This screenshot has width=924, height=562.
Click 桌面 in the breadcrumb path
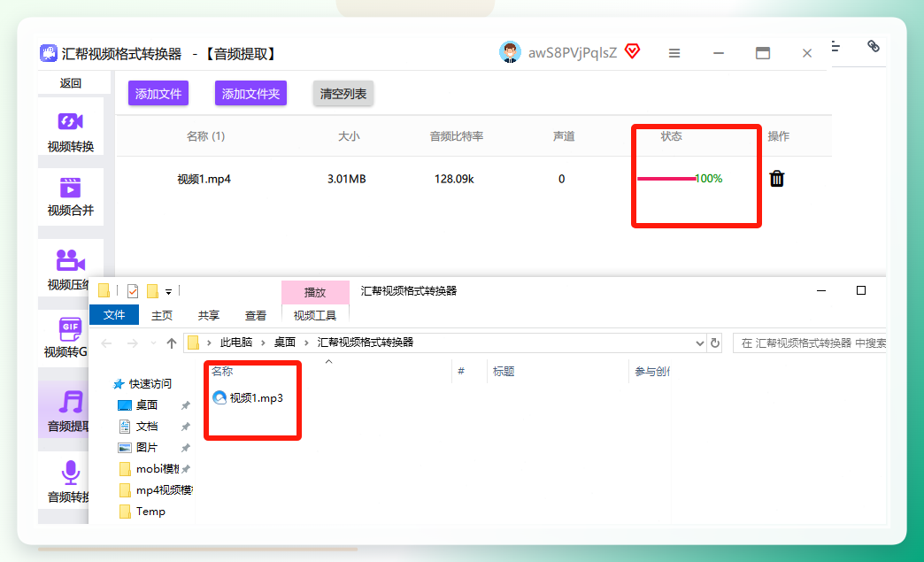pos(285,343)
